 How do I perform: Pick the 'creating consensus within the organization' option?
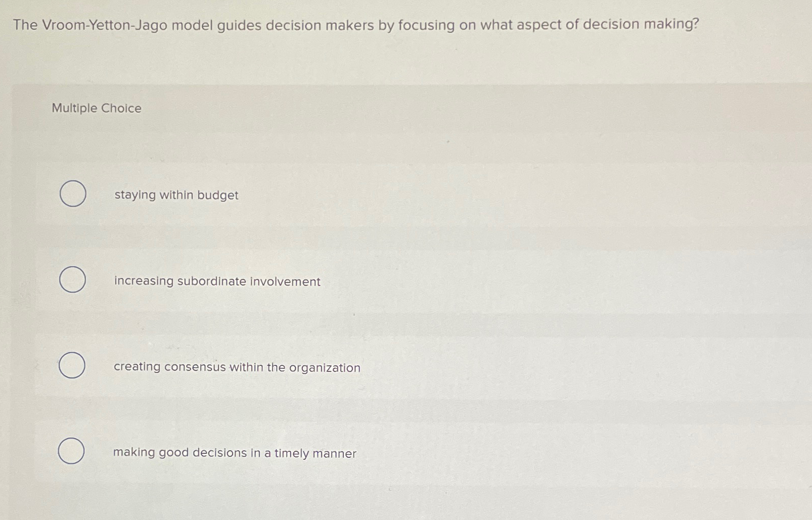[x=72, y=366]
